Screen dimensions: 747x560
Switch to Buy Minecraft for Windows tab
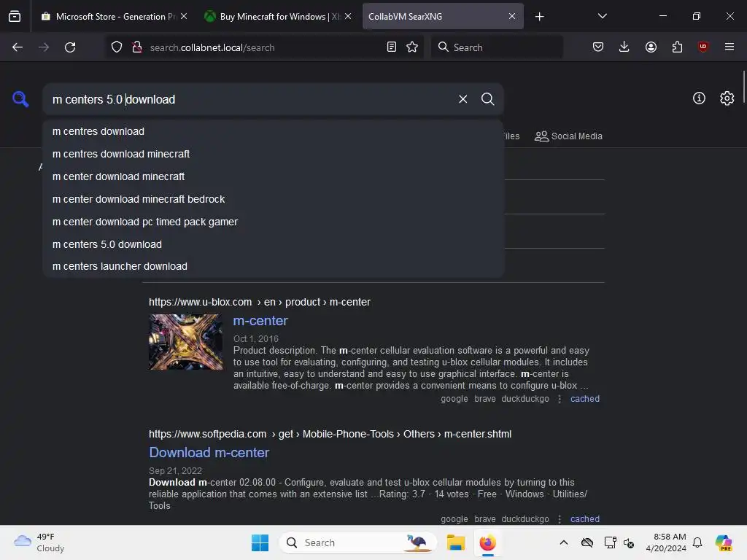click(279, 16)
